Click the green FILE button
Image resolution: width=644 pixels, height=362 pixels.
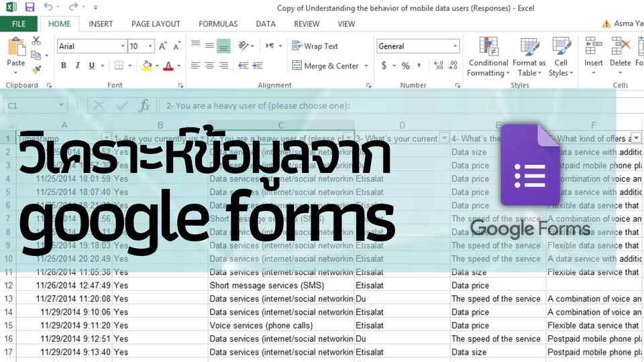(19, 24)
